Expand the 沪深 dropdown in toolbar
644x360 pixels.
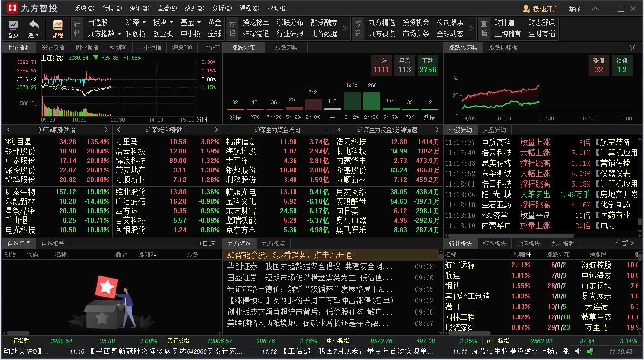click(x=144, y=22)
